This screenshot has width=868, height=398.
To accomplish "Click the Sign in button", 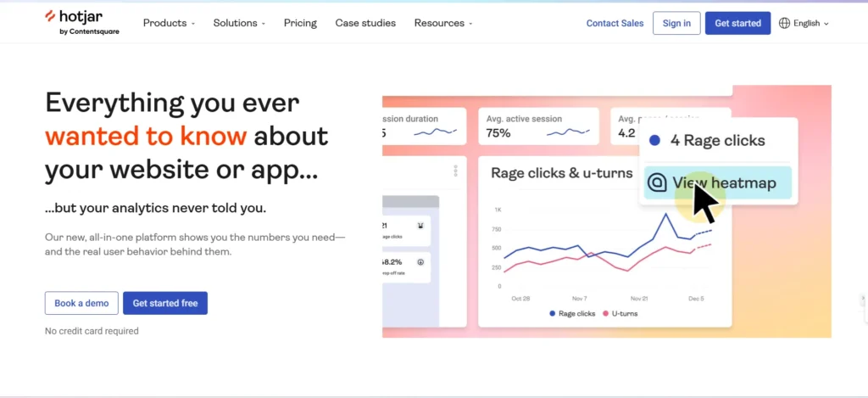I will coord(676,23).
